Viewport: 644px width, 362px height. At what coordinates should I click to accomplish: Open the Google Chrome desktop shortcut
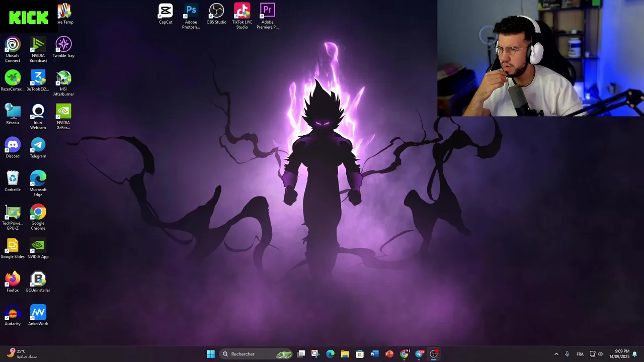(x=38, y=217)
